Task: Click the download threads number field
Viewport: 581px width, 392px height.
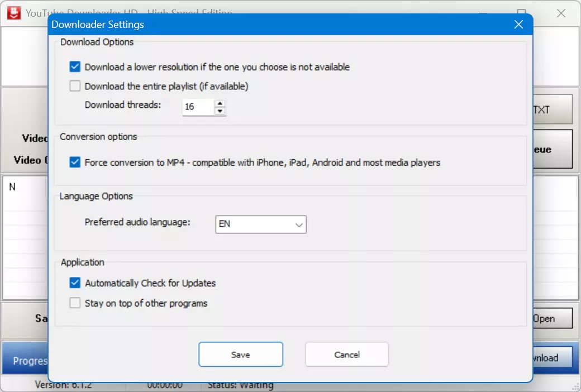Action: pyautogui.click(x=199, y=107)
